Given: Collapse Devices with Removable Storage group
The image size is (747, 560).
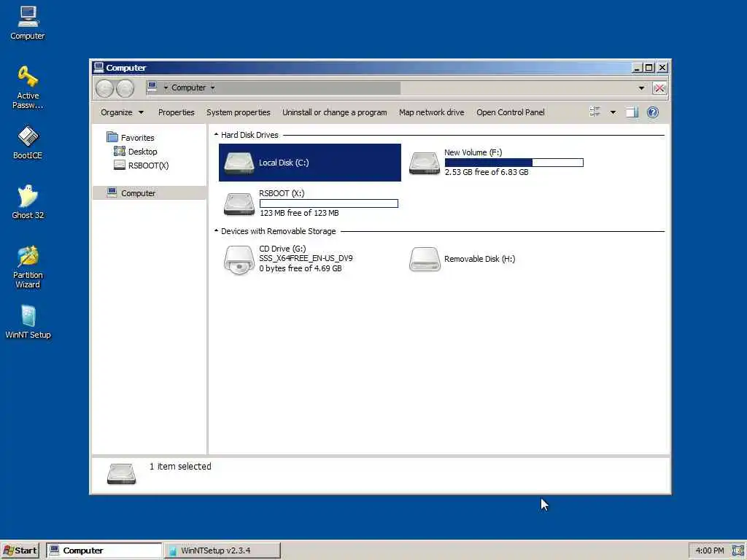Looking at the screenshot, I should (216, 231).
